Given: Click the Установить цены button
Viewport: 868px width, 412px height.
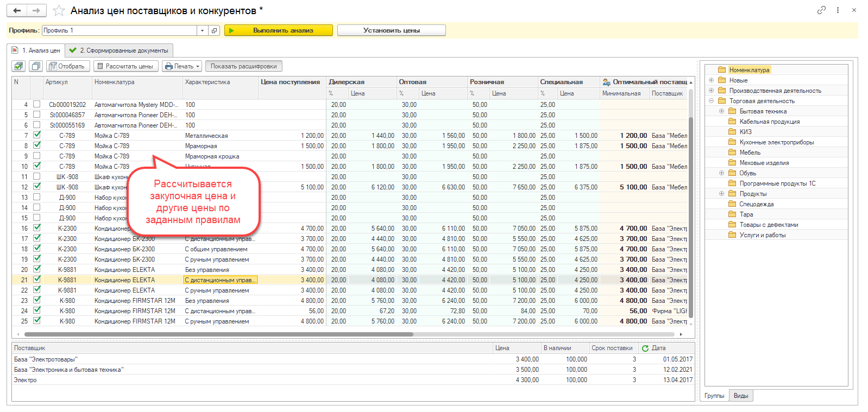Looking at the screenshot, I should 391,30.
